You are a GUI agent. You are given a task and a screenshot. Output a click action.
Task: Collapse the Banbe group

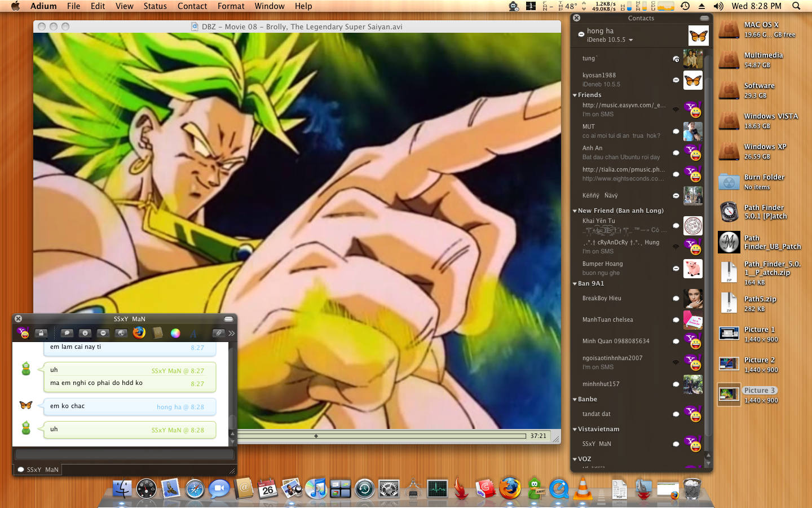click(575, 400)
